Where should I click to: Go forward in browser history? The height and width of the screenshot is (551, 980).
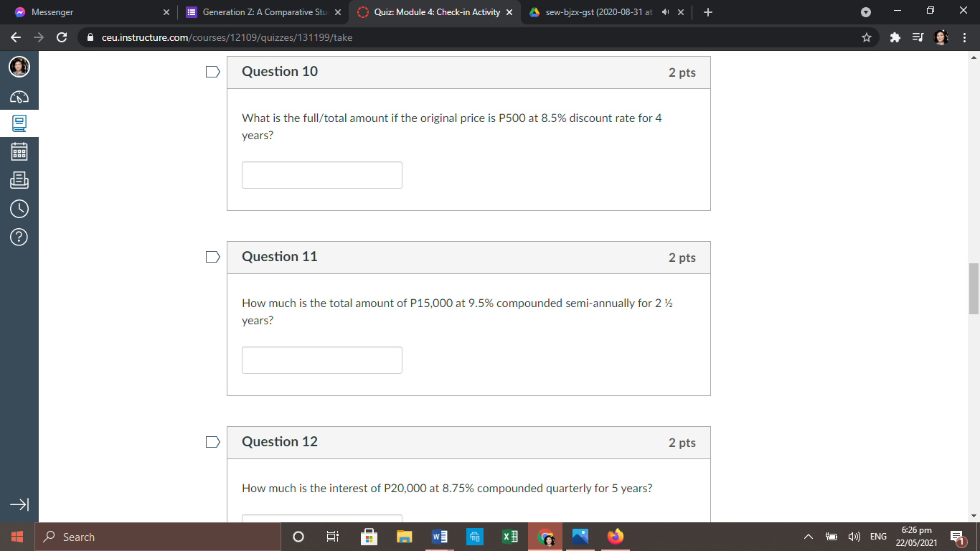point(39,37)
